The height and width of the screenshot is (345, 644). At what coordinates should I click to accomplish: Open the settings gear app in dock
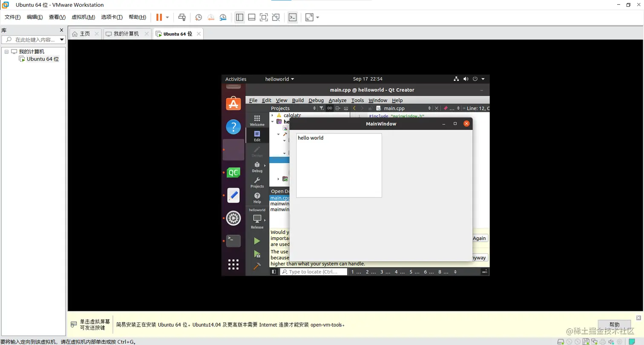[x=233, y=218]
